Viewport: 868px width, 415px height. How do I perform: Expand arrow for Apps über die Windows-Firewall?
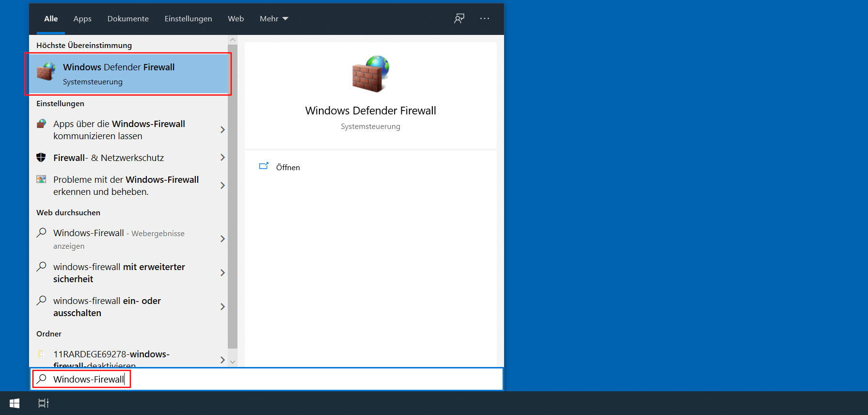[x=222, y=129]
